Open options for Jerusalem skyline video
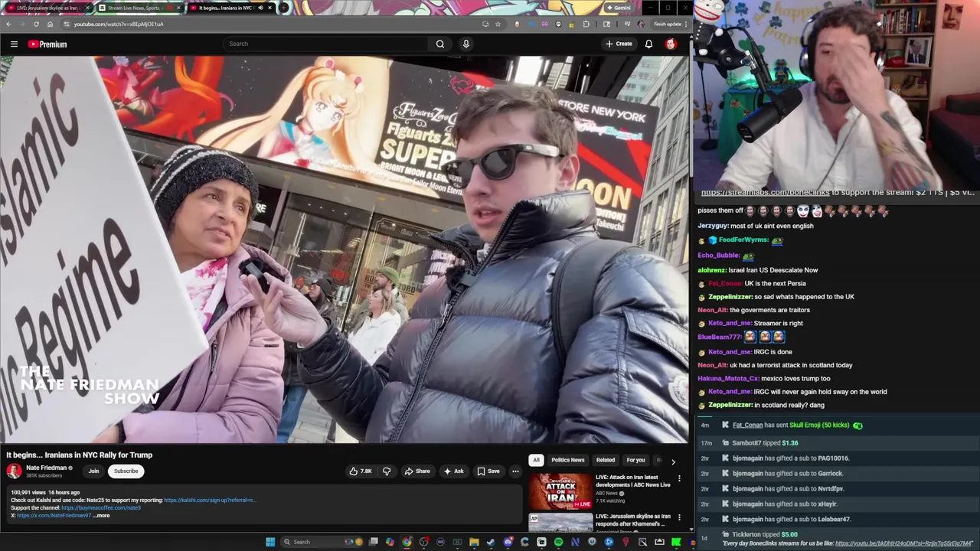The width and height of the screenshot is (980, 551). click(679, 518)
